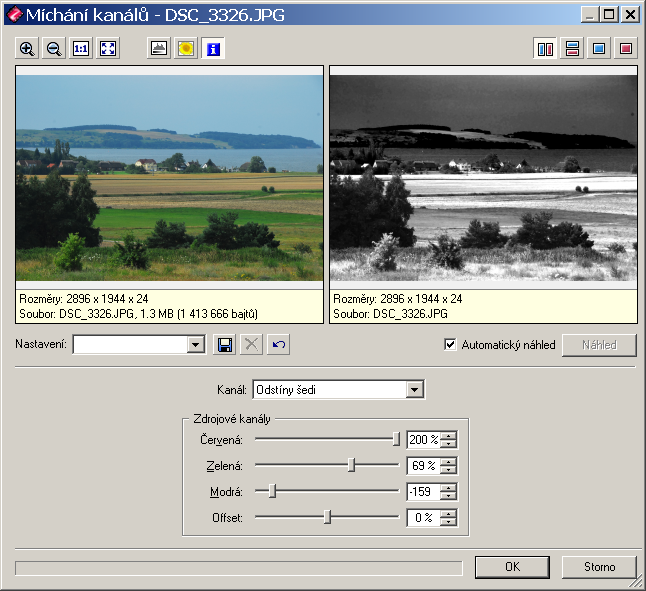Reset settings with the blue undo arrow
Viewport: 646px width, 591px height.
(279, 345)
